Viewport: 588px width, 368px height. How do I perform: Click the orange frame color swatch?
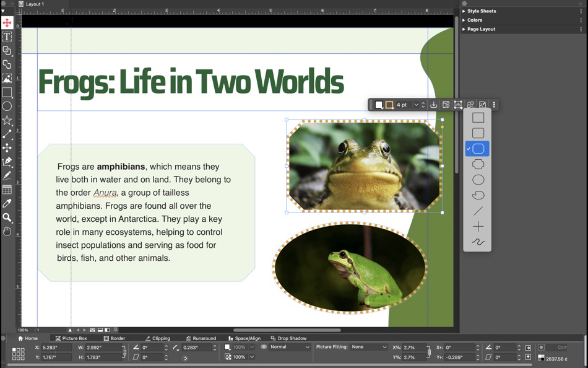point(389,105)
